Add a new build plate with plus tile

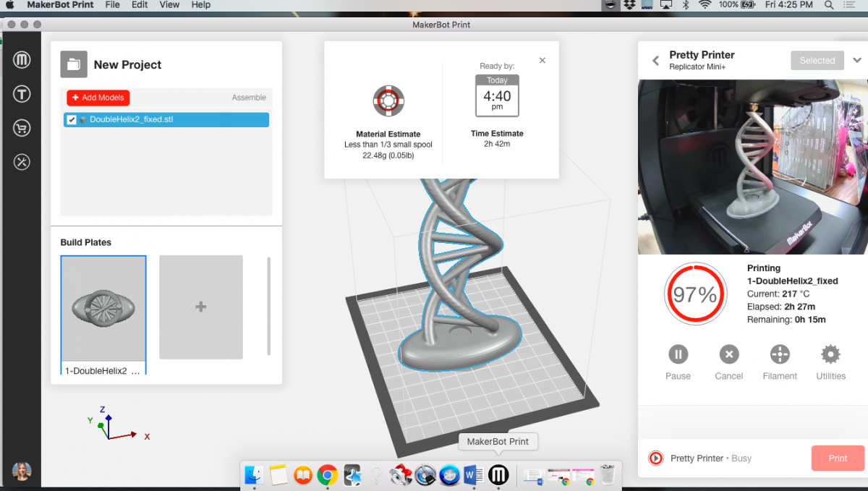coord(201,307)
